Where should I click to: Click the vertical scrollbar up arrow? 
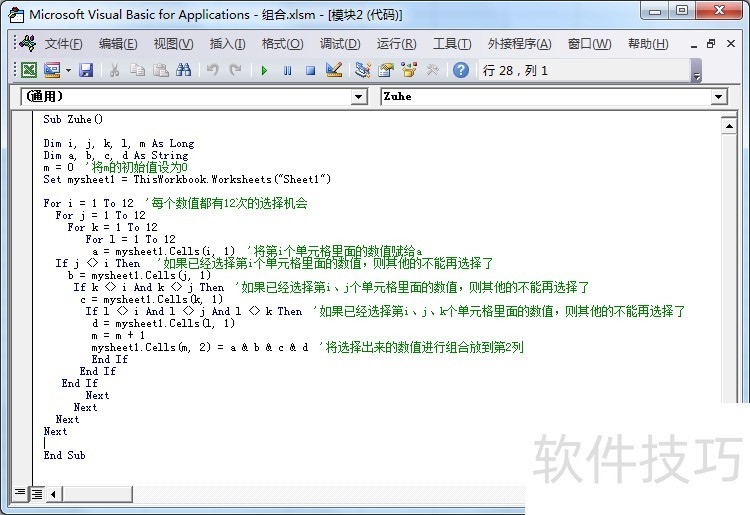coord(729,126)
